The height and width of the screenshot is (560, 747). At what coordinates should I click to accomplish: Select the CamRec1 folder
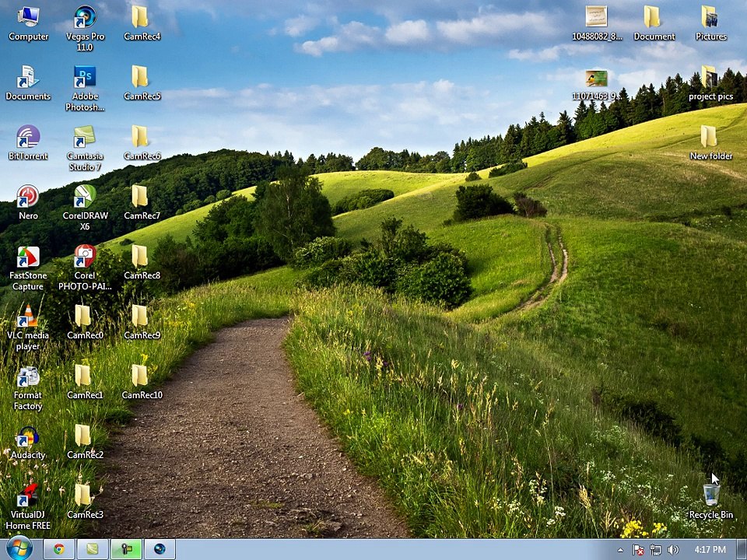[85, 383]
